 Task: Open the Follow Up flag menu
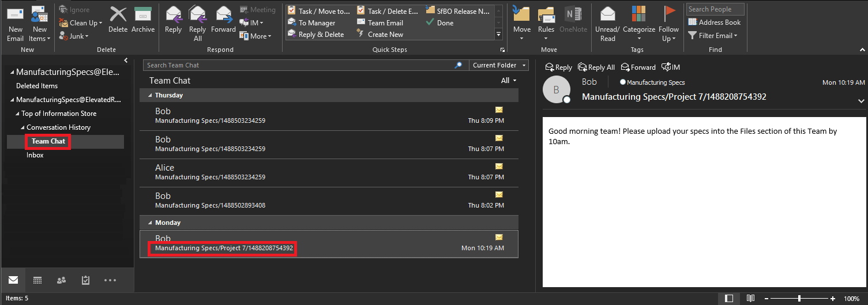pyautogui.click(x=669, y=23)
